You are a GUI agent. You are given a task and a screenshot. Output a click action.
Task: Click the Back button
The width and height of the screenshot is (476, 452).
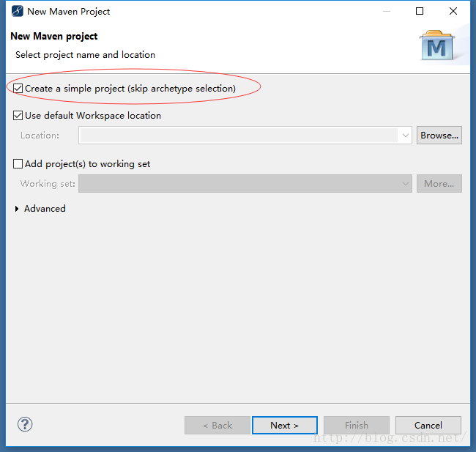[217, 426]
